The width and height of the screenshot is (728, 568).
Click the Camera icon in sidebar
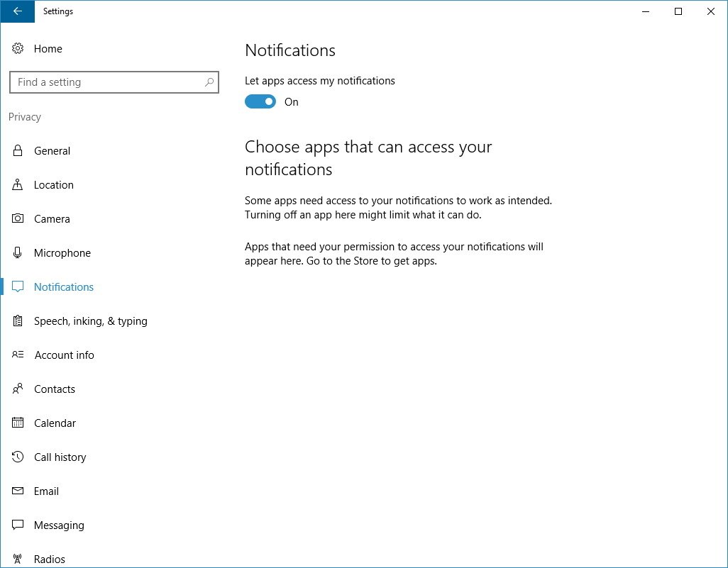18,219
